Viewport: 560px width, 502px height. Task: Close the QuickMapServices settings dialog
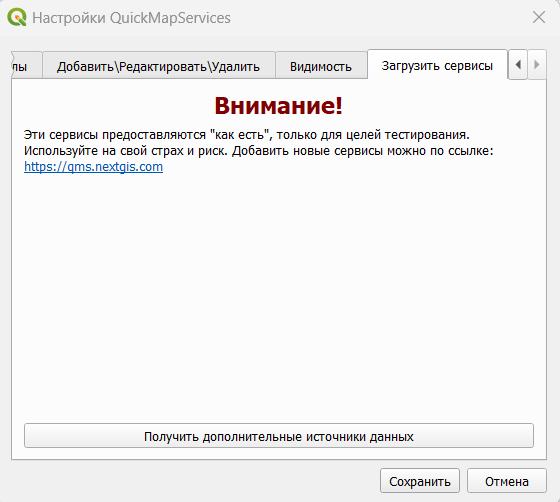click(539, 17)
